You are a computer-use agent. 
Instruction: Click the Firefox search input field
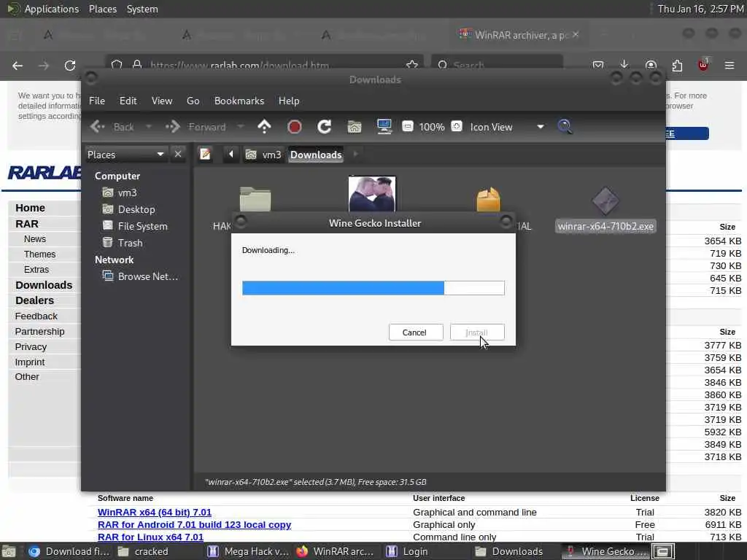497,65
